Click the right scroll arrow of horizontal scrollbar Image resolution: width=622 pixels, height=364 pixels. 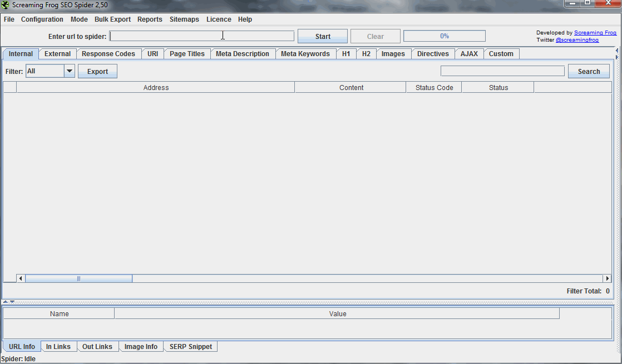tap(607, 278)
